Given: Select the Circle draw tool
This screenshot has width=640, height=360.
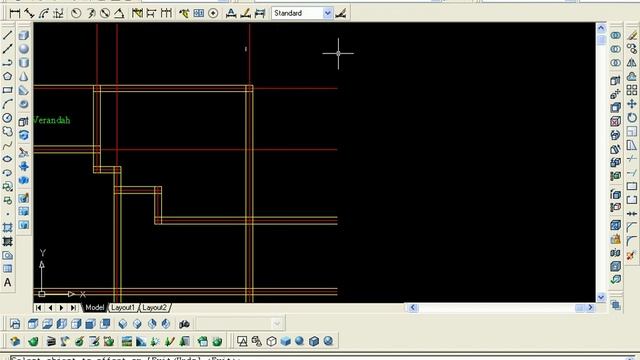Looking at the screenshot, I should point(7,118).
